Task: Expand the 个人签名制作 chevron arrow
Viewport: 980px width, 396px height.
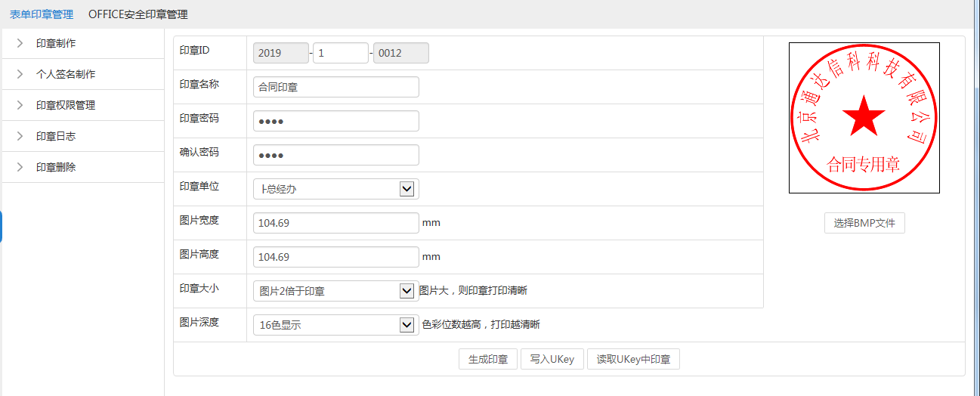Action: tap(20, 75)
